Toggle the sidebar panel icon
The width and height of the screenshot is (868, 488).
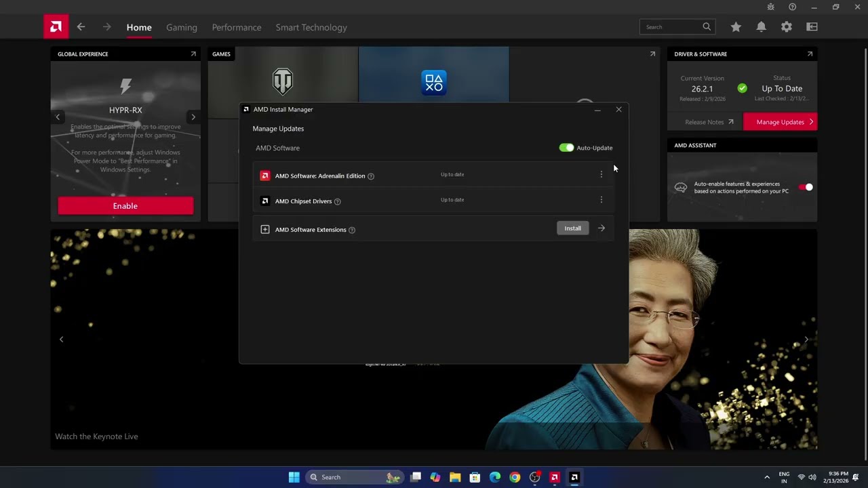point(812,27)
